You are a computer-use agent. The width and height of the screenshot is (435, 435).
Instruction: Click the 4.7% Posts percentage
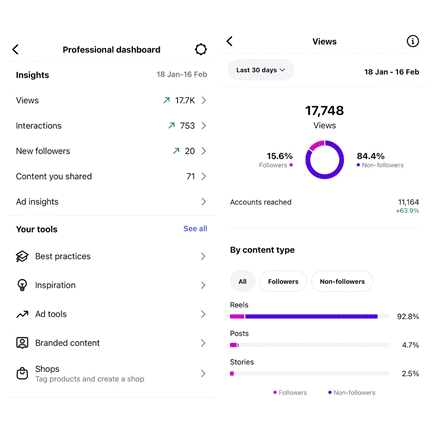coord(410,345)
